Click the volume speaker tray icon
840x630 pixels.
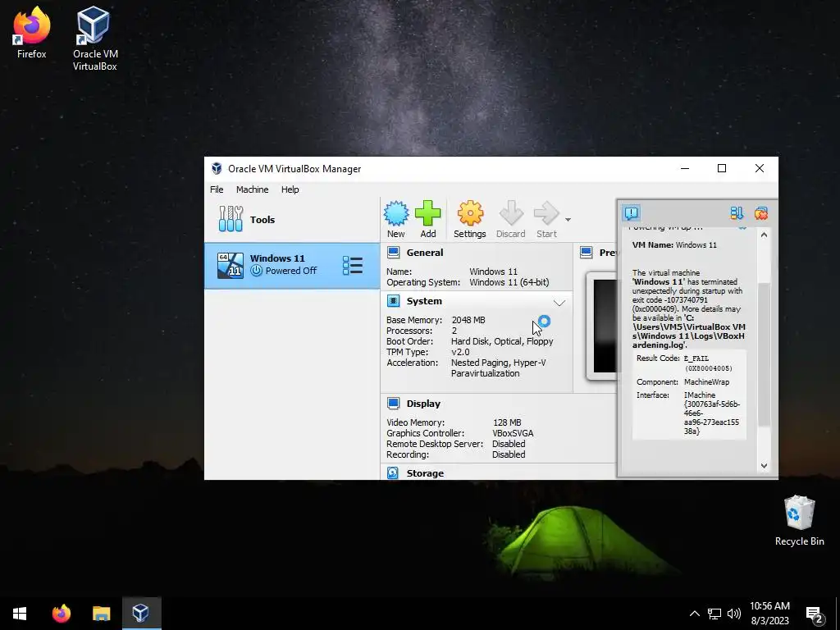(x=734, y=614)
